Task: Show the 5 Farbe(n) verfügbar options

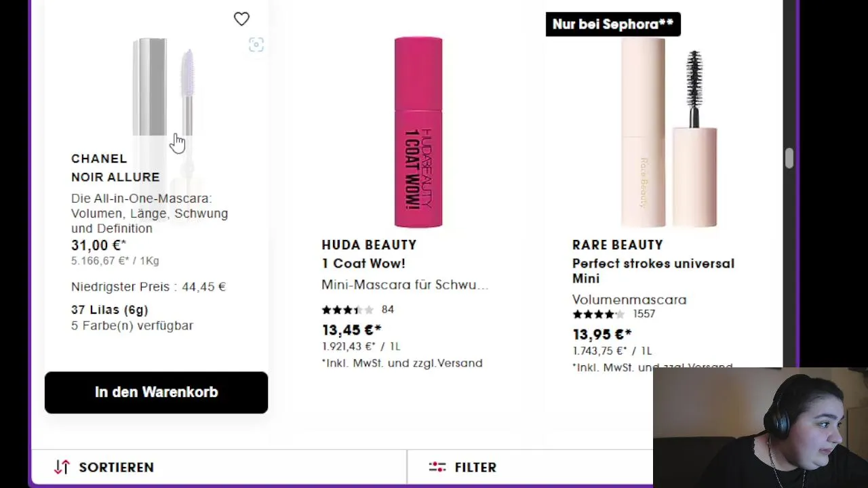Action: 132,325
